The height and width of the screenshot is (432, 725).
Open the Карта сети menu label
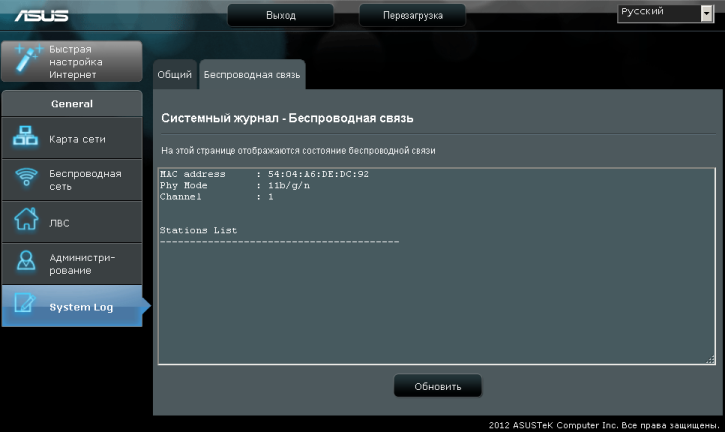(x=78, y=139)
